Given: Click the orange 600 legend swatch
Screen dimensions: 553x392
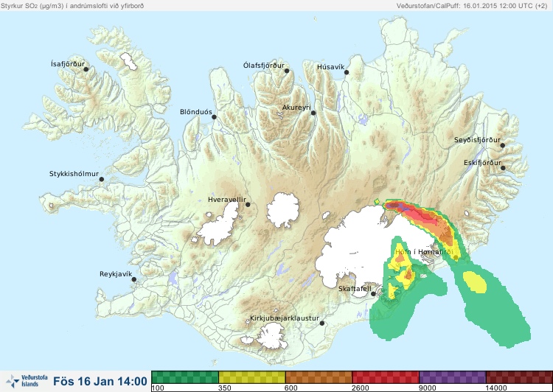Looking at the screenshot, I should tap(319, 377).
